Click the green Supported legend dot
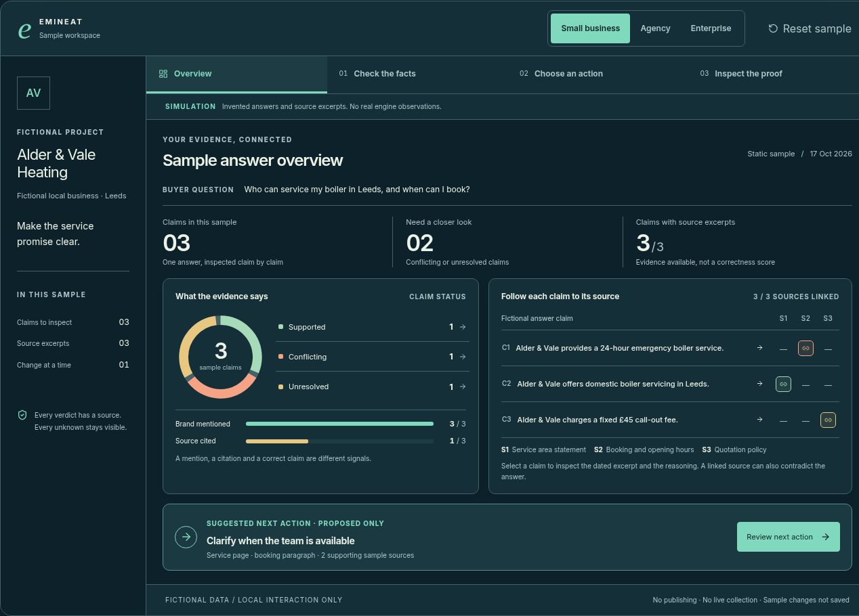The width and height of the screenshot is (859, 616). click(280, 327)
